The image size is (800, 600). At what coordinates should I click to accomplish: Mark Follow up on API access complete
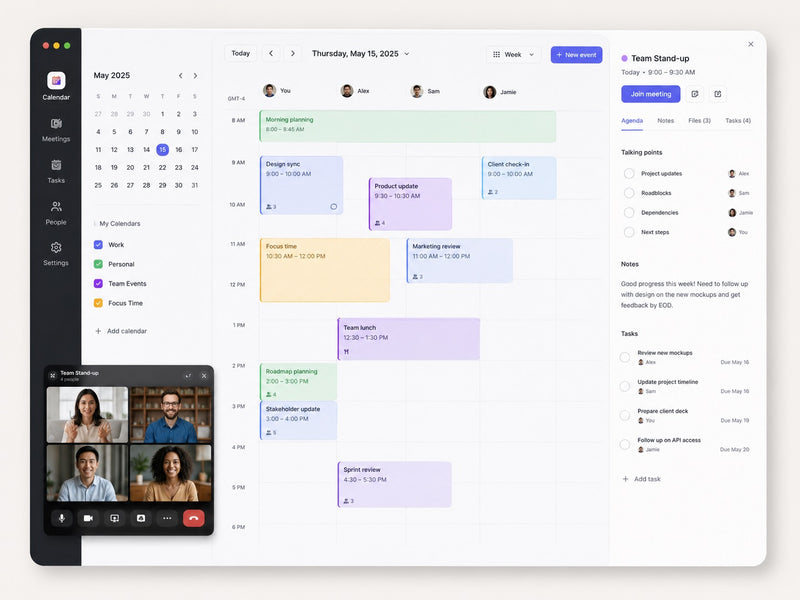[x=625, y=444]
